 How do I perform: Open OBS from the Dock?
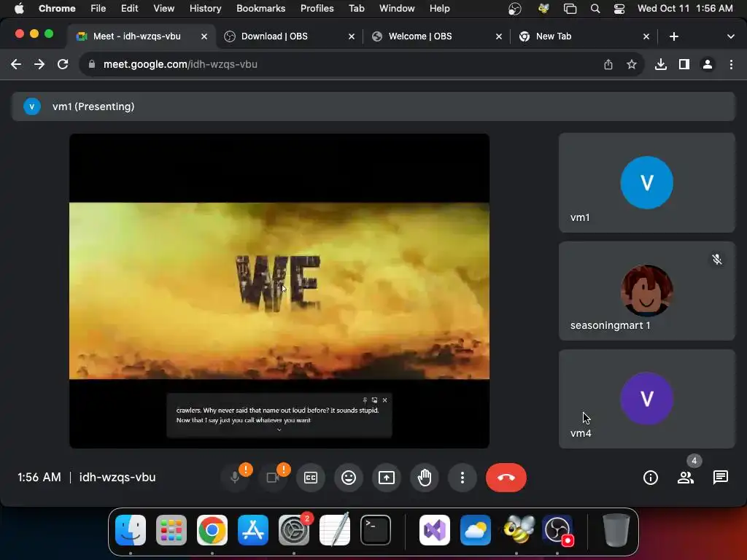557,530
